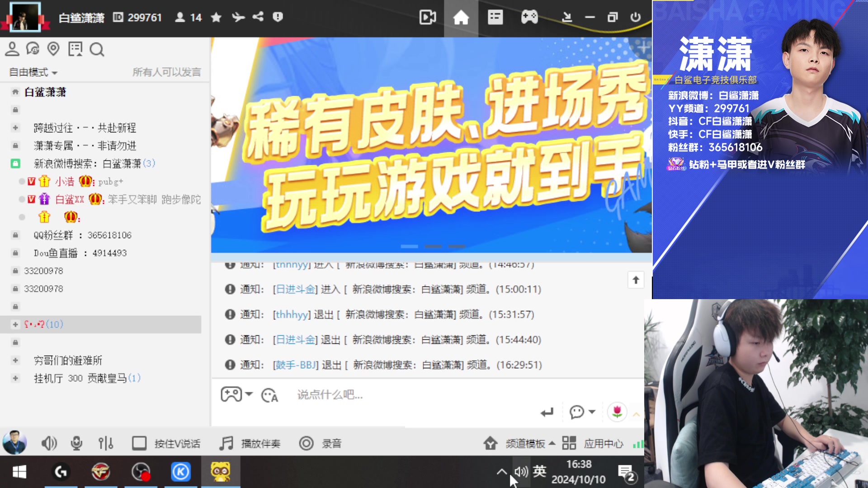Open the Windows notification center

[627, 474]
